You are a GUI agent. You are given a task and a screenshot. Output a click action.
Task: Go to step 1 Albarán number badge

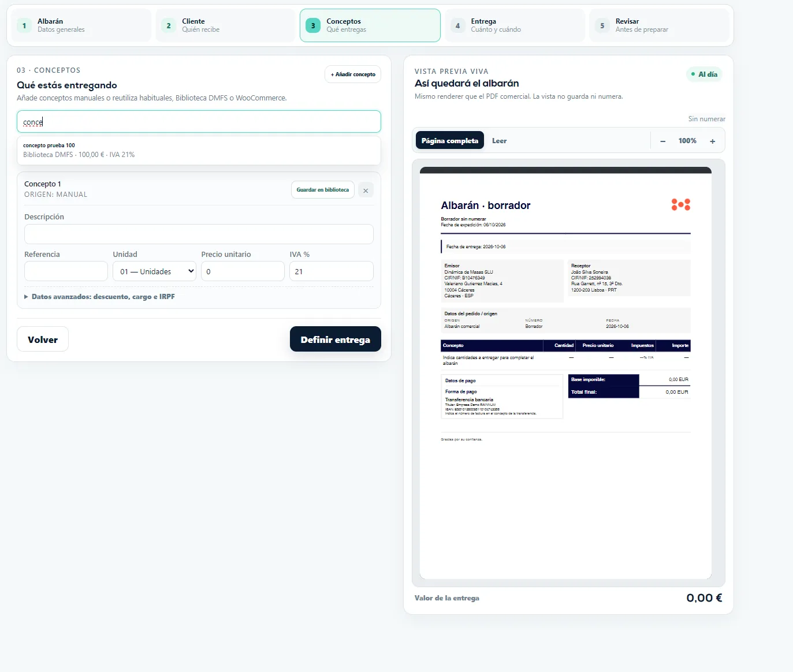point(24,25)
